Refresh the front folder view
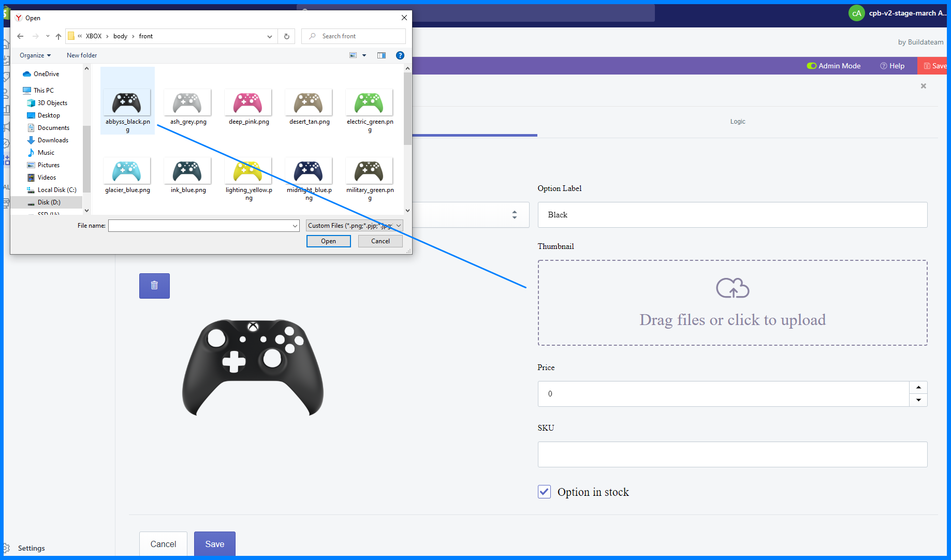951x560 pixels. [286, 36]
